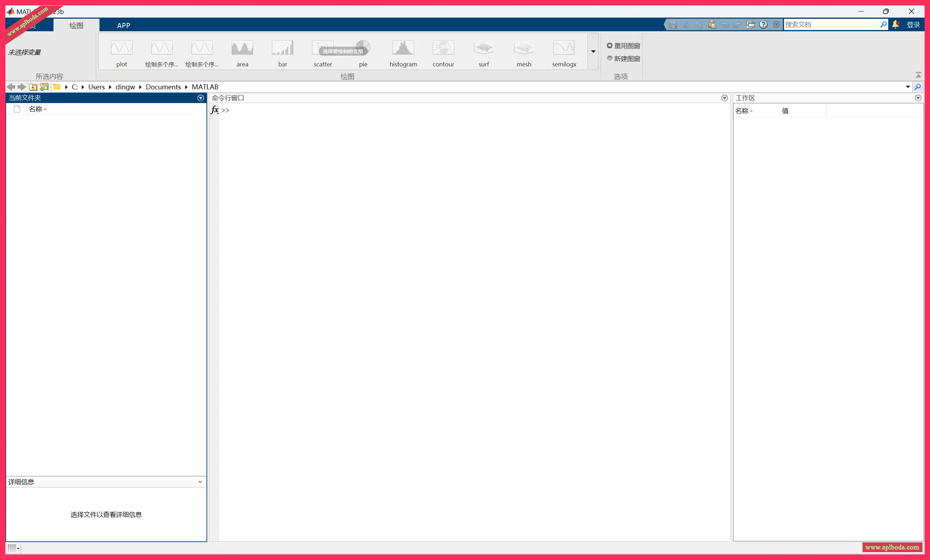
Task: Click the switch windows icon
Action: pos(750,24)
